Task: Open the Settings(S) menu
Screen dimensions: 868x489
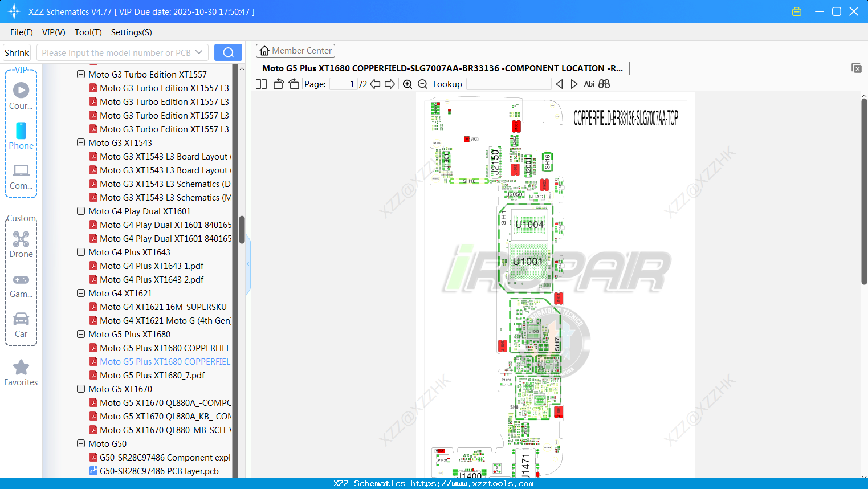Action: [132, 32]
